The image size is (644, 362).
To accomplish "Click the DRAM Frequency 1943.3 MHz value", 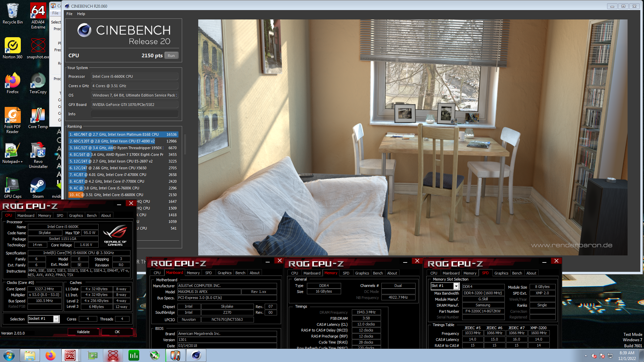I will [366, 312].
